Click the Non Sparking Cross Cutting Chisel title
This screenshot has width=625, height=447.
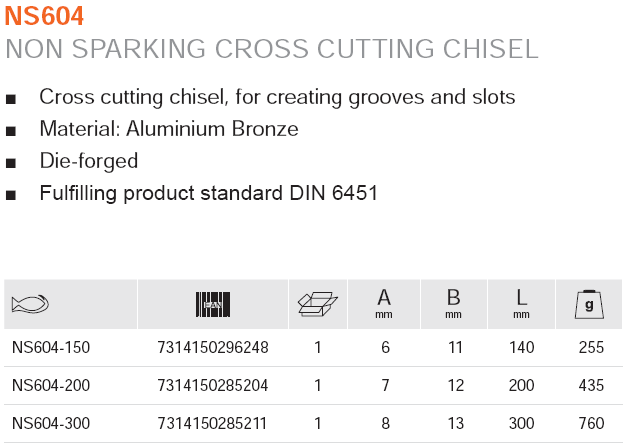(x=272, y=49)
